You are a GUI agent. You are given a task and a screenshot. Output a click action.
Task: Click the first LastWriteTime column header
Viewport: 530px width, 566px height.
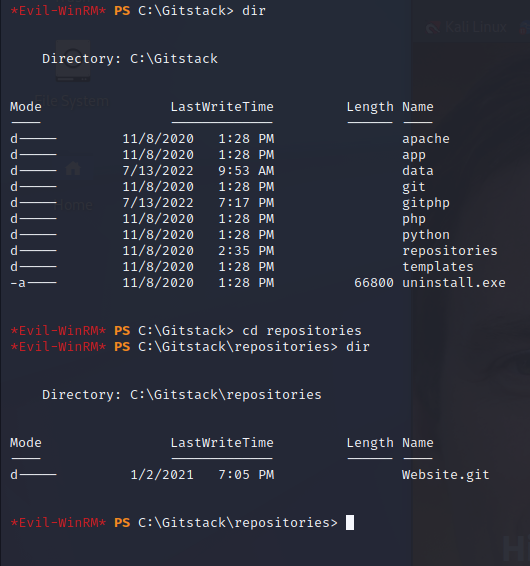222,107
